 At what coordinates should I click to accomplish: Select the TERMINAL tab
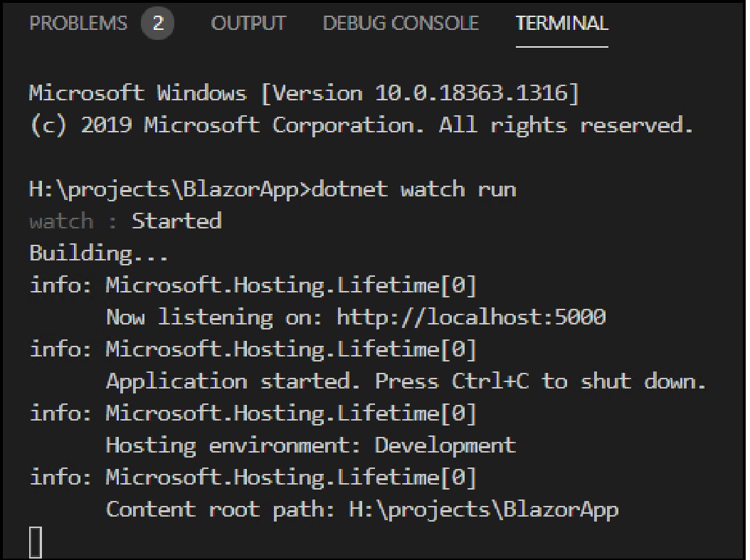coord(561,23)
